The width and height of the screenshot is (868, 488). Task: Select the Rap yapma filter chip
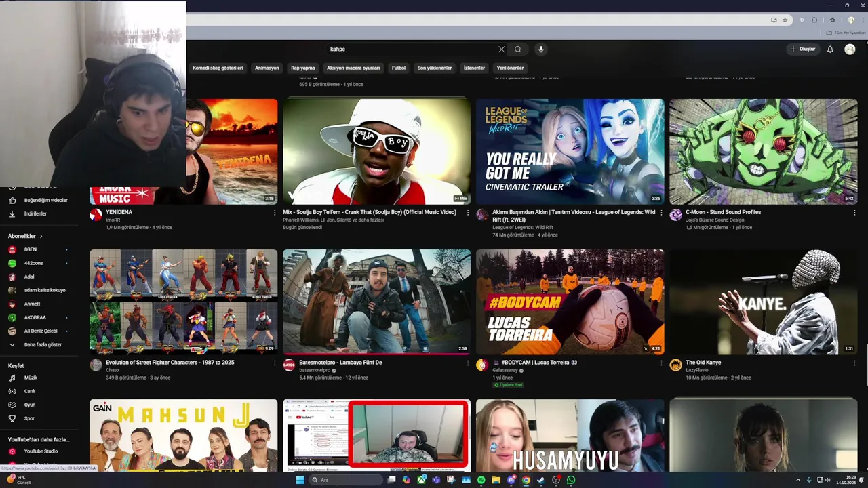pos(303,68)
